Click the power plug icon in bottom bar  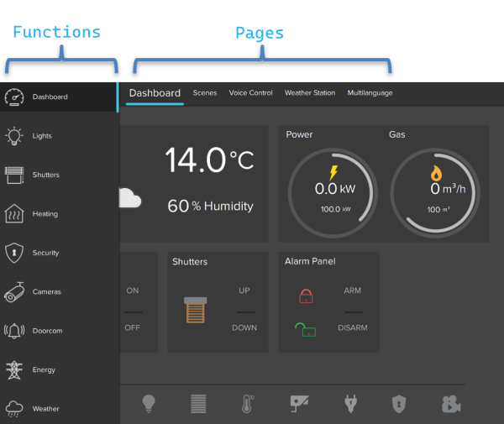coord(350,404)
